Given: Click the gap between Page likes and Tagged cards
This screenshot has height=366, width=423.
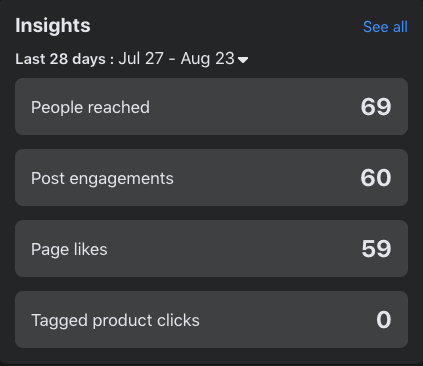Looking at the screenshot, I should (x=211, y=284).
